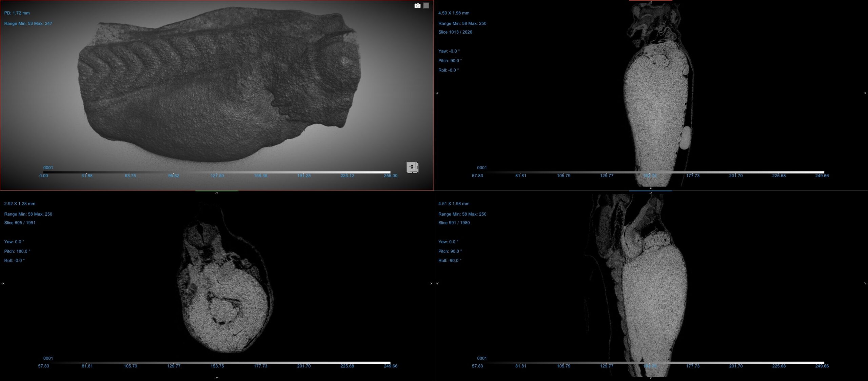Image resolution: width=868 pixels, height=381 pixels.
Task: Click the blue marker atop the 991 slice view
Action: click(650, 191)
